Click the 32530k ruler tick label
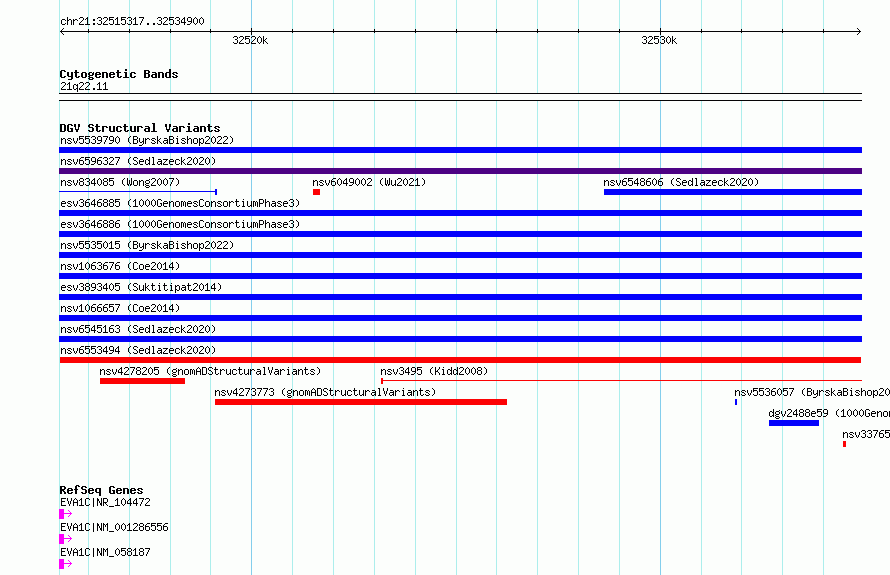 [659, 40]
